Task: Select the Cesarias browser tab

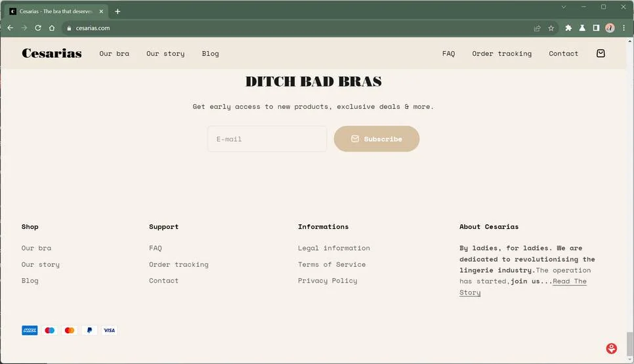Action: [56, 11]
